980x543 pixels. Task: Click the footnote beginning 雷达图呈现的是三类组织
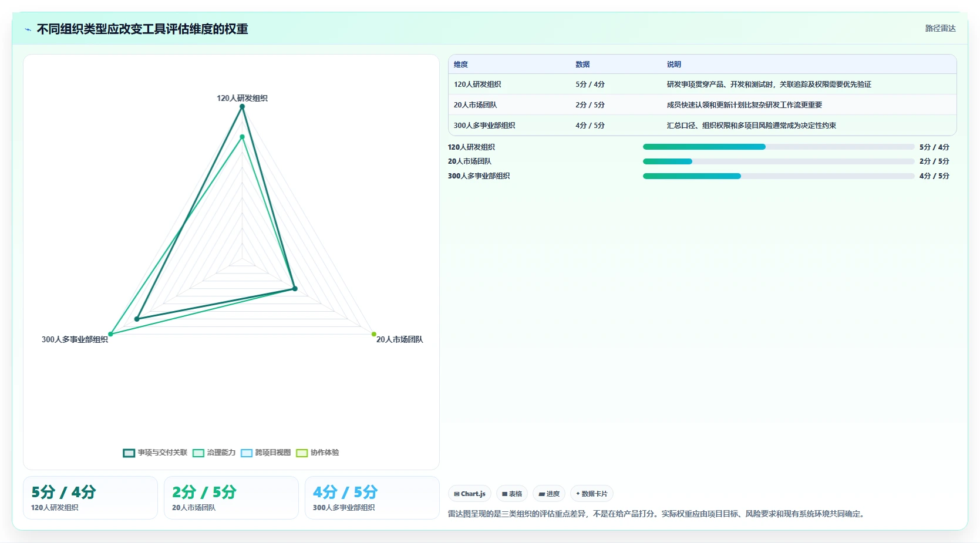click(657, 514)
